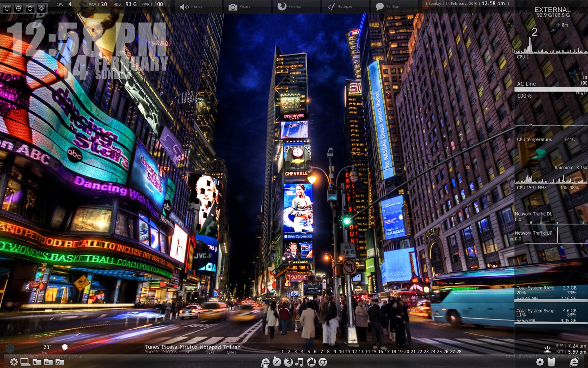Select day 7 in the calendar strip

(x=322, y=352)
